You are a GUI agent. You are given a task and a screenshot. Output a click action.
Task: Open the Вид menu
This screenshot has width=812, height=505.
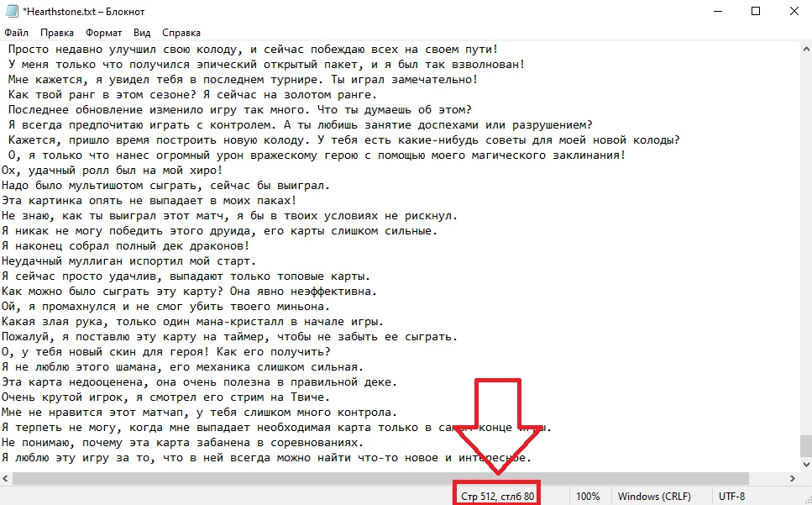tap(142, 33)
